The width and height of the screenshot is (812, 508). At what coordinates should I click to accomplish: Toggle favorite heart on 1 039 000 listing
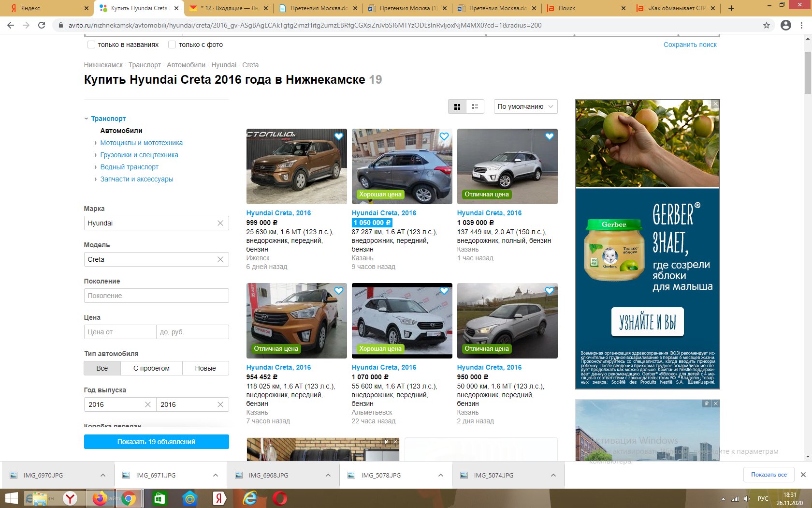550,136
